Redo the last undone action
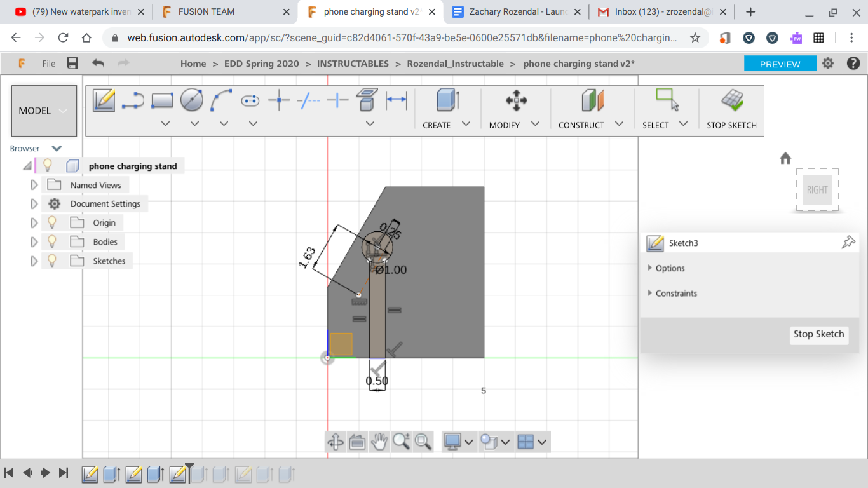This screenshot has height=488, width=868. (123, 63)
